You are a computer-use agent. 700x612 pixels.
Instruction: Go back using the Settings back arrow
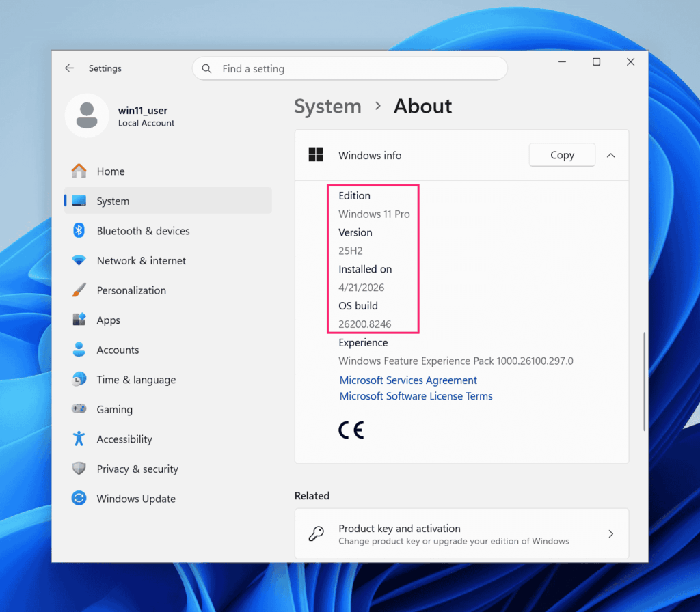click(x=69, y=68)
